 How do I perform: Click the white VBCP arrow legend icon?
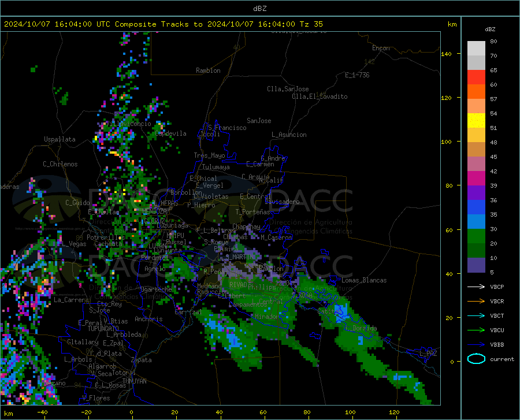pos(476,287)
